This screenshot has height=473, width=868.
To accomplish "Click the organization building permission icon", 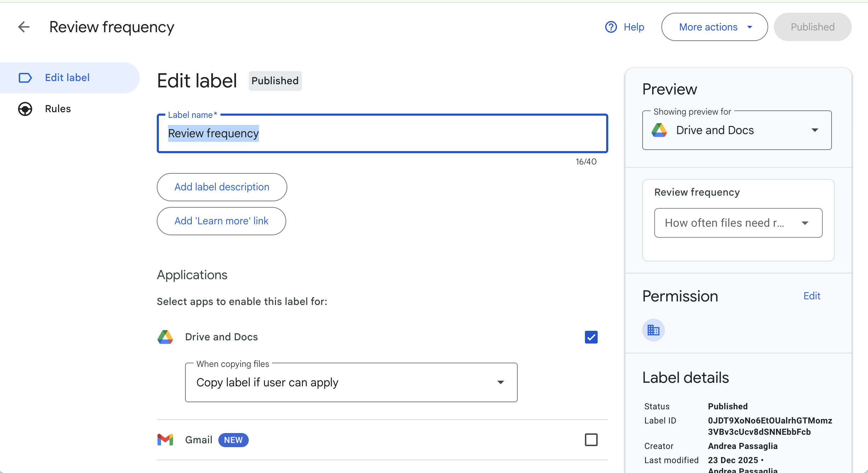I will 653,330.
